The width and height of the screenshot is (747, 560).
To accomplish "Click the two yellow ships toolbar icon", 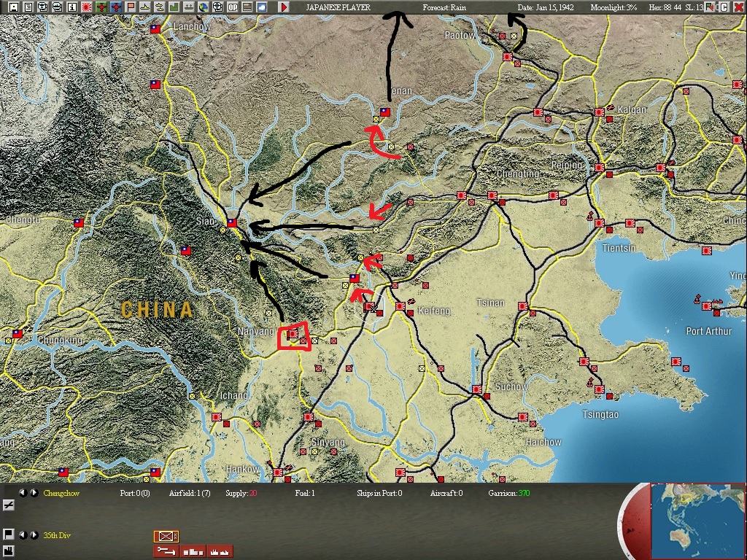I will (x=160, y=7).
